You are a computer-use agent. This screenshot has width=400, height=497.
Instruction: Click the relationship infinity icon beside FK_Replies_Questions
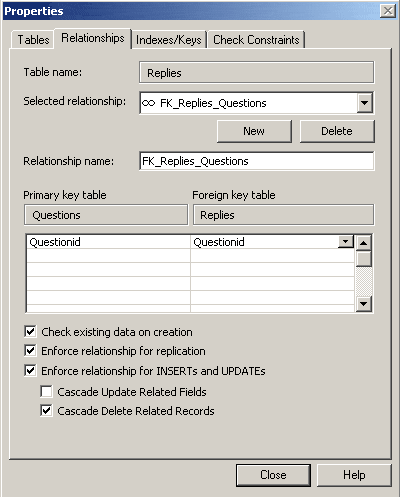pos(148,103)
